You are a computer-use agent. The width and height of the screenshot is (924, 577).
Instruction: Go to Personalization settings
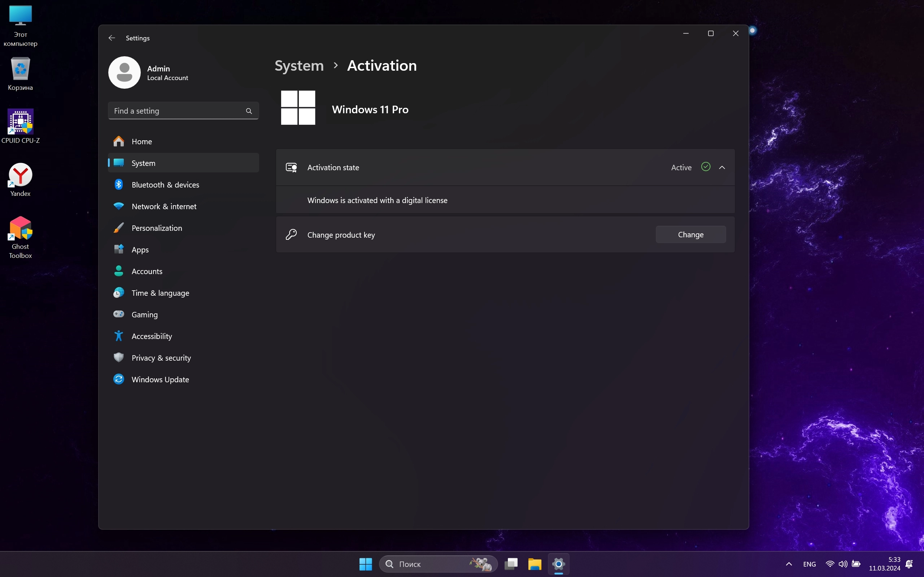pos(157,228)
